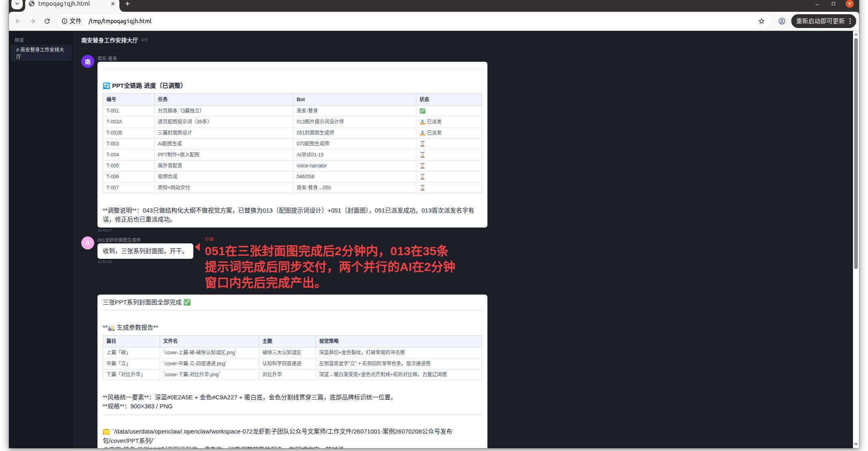Click the green check status for T-001
Screen dimensions: 868x451
pos(422,111)
